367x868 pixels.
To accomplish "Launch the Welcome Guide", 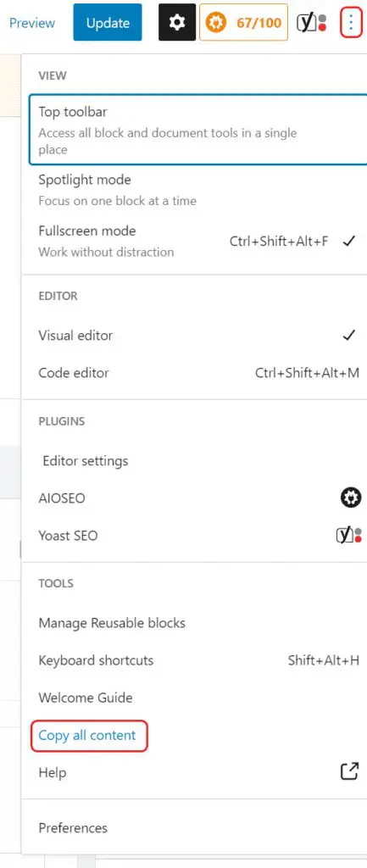I will pyautogui.click(x=195, y=698).
